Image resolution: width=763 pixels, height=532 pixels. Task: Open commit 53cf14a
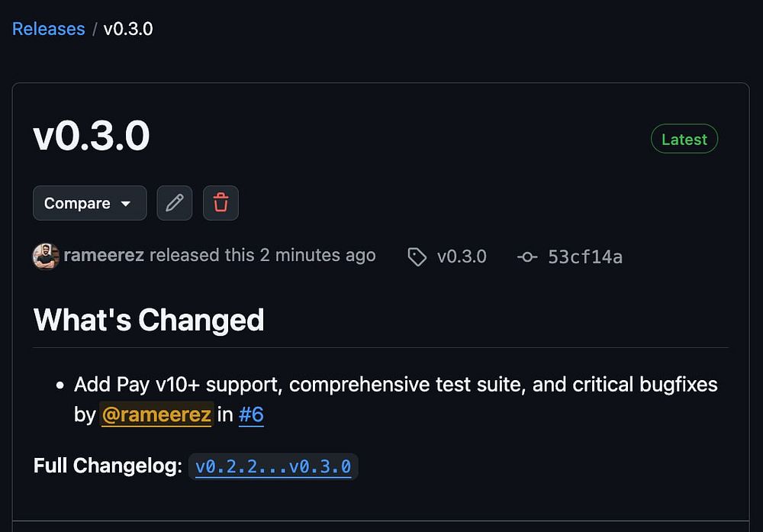point(585,257)
